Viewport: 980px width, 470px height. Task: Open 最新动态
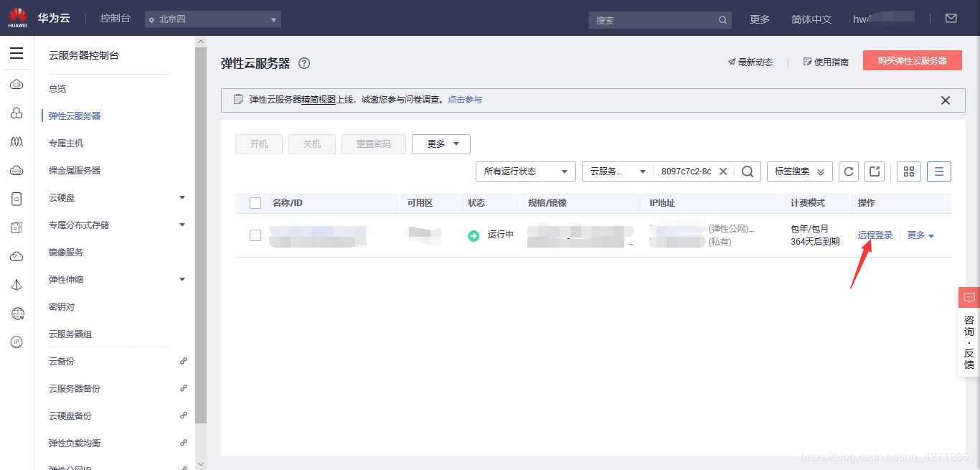[x=750, y=62]
